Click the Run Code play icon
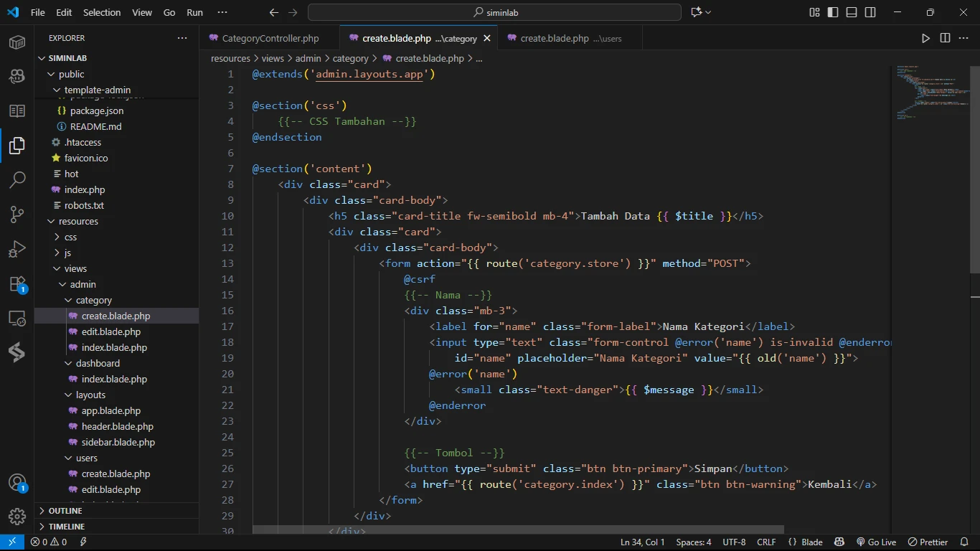The width and height of the screenshot is (980, 551). pos(925,38)
